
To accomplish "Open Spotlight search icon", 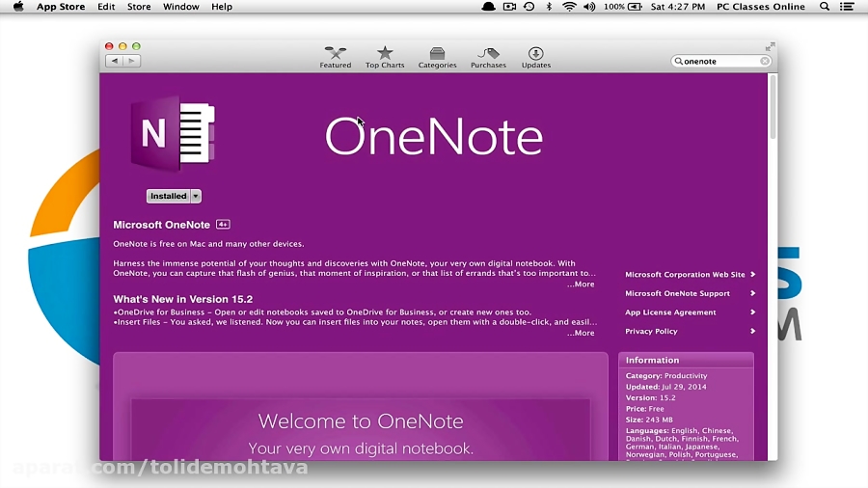I will 825,7.
